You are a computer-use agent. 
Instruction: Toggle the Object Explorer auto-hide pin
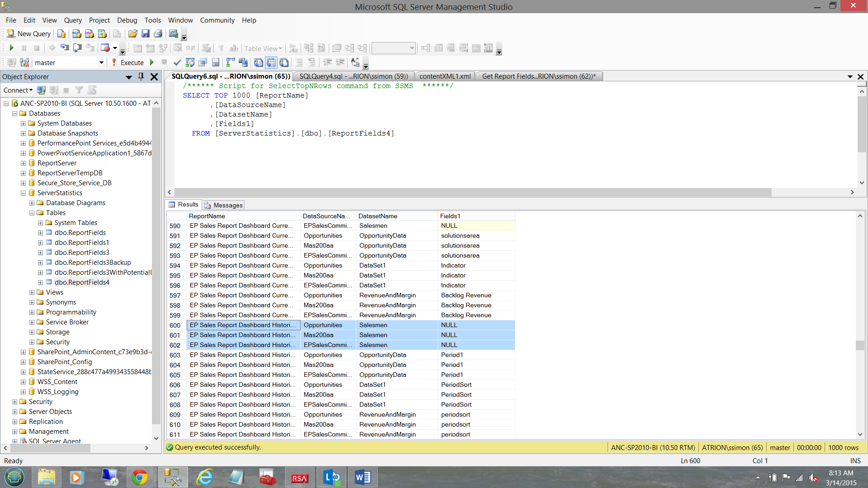click(x=141, y=77)
